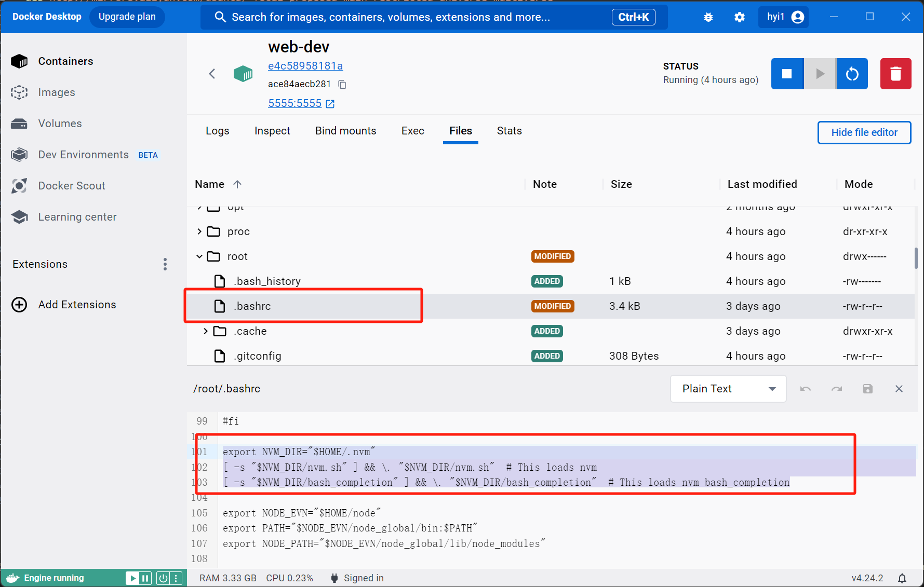This screenshot has width=924, height=587.
Task: Click editor line 105 export NODE_EVN
Action: coord(302,513)
